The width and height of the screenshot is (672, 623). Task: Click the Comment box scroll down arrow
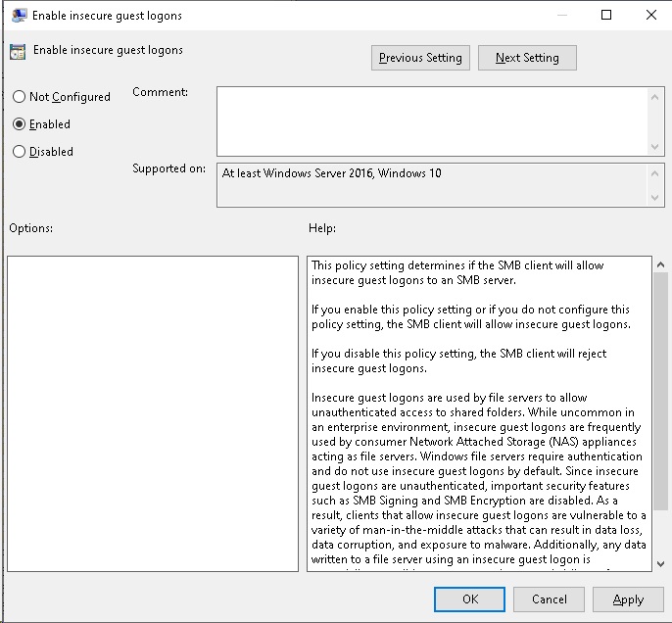click(x=655, y=146)
